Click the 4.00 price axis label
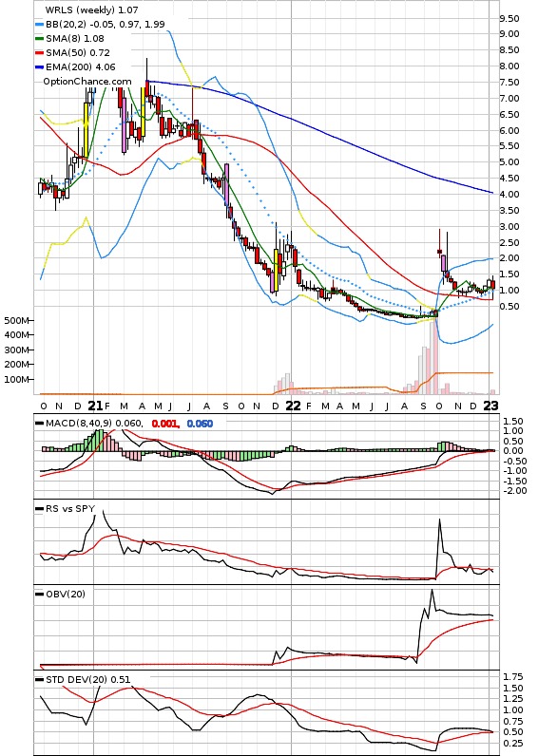The image size is (538, 756). tap(509, 195)
